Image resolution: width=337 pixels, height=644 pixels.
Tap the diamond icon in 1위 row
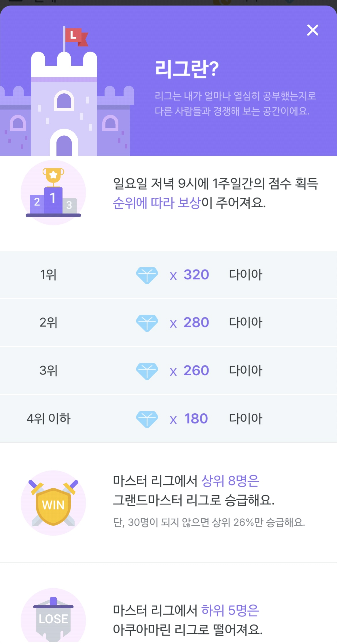[147, 275]
